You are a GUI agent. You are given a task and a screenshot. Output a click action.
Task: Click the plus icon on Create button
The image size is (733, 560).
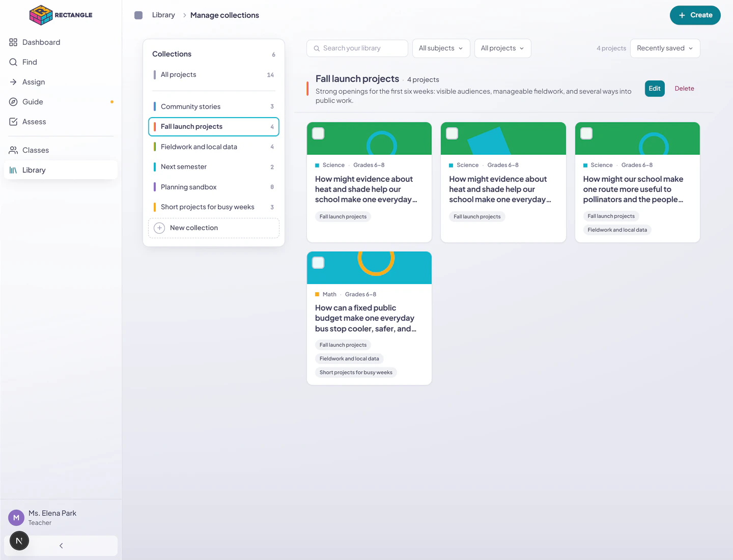pos(682,15)
